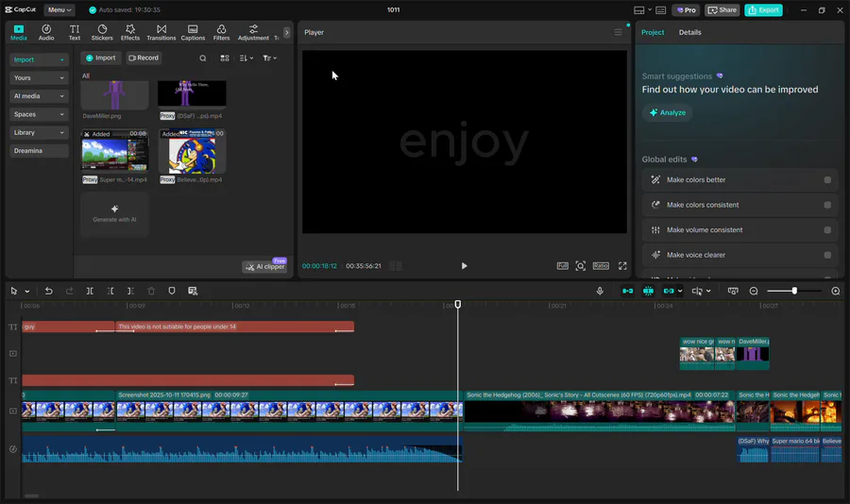Click the timeline playhead handle
This screenshot has width=850, height=504.
point(457,305)
